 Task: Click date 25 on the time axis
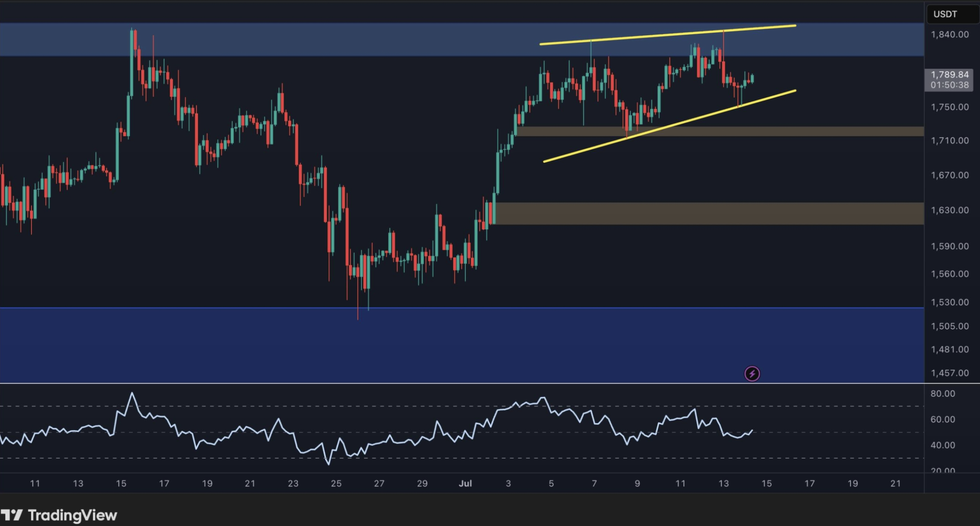[336, 484]
